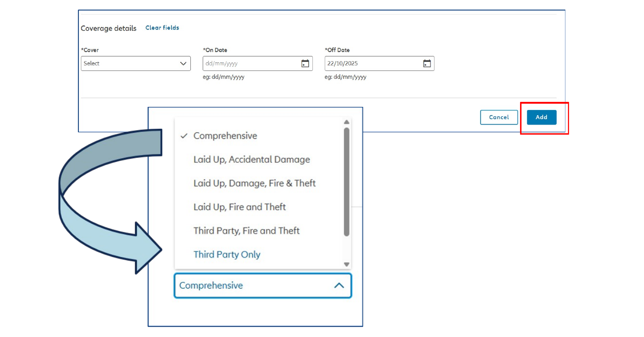Click the Cancel button
Viewport: 644px width, 337px height.
coord(499,117)
